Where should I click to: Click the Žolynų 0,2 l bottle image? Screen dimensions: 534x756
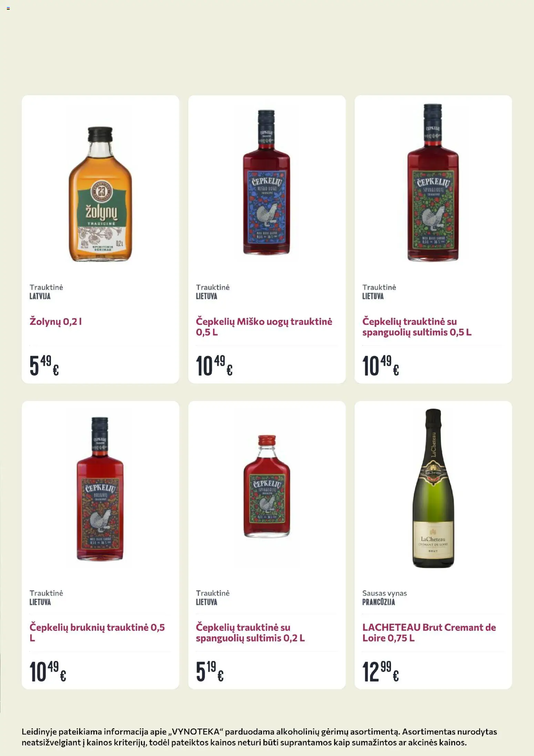click(x=100, y=194)
